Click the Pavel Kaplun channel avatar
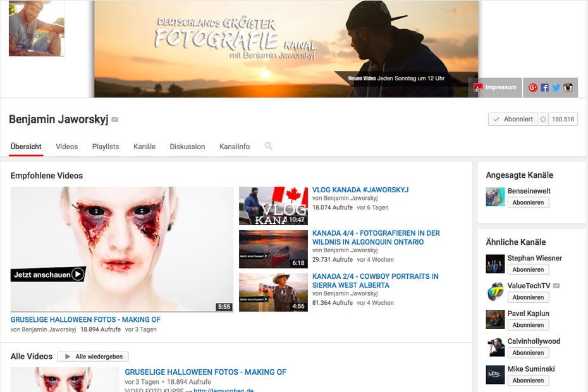Viewport: 588px width, 392px height. coord(495,319)
